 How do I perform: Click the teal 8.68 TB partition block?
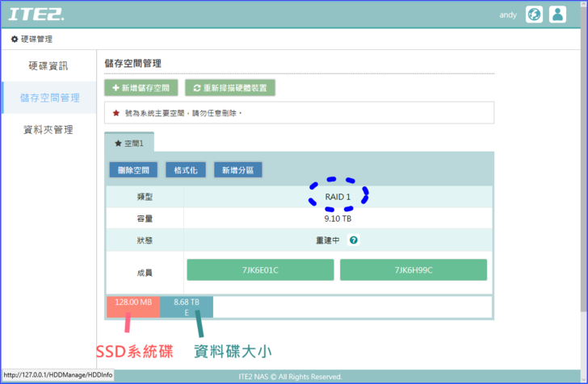(187, 307)
